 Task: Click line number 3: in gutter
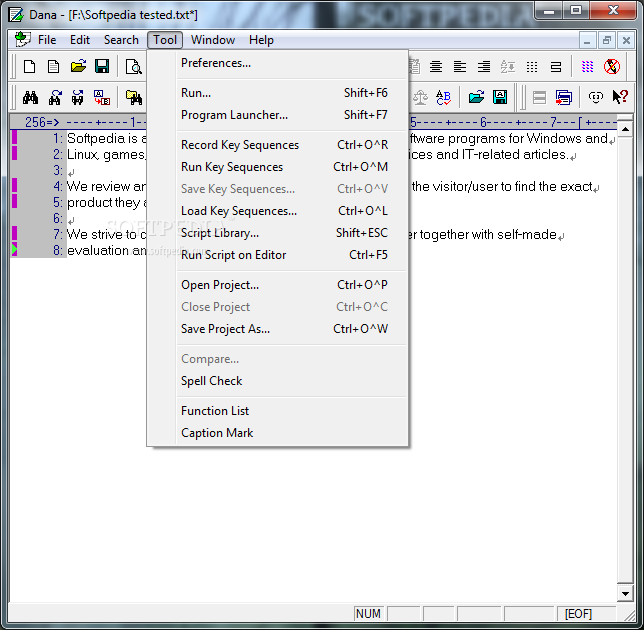(x=58, y=170)
